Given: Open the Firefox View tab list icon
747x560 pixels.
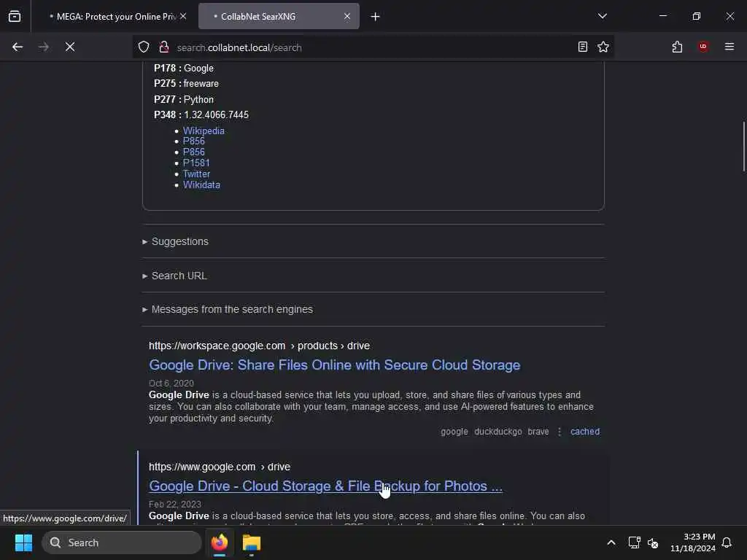Looking at the screenshot, I should coord(15,16).
